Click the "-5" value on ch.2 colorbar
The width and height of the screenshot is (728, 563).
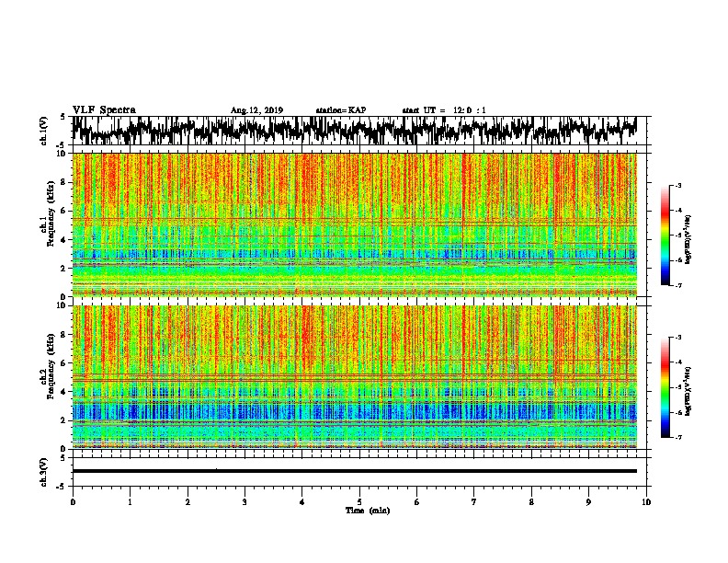[x=677, y=387]
